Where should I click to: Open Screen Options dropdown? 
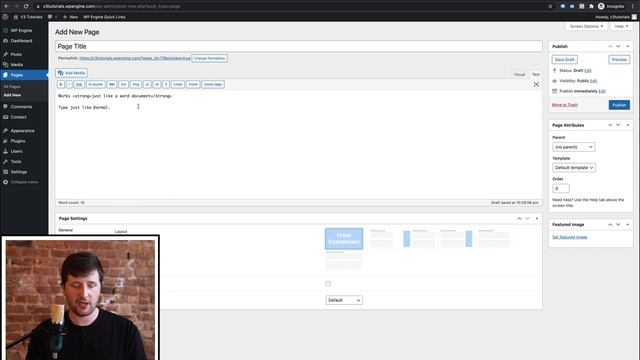tap(587, 26)
